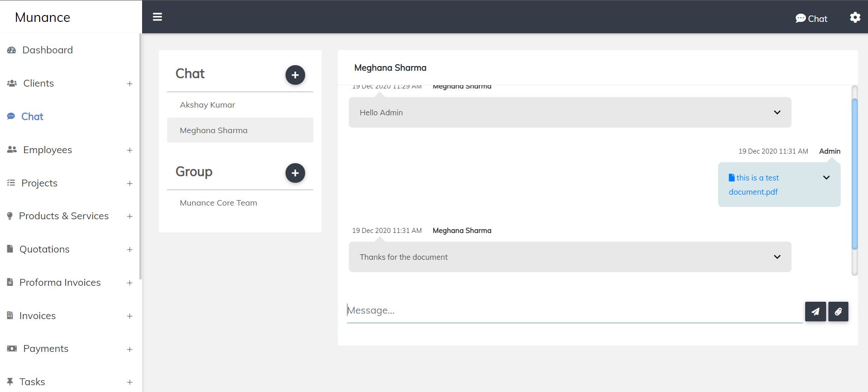868x392 pixels.
Task: Send message with paper plane button
Action: 815,312
